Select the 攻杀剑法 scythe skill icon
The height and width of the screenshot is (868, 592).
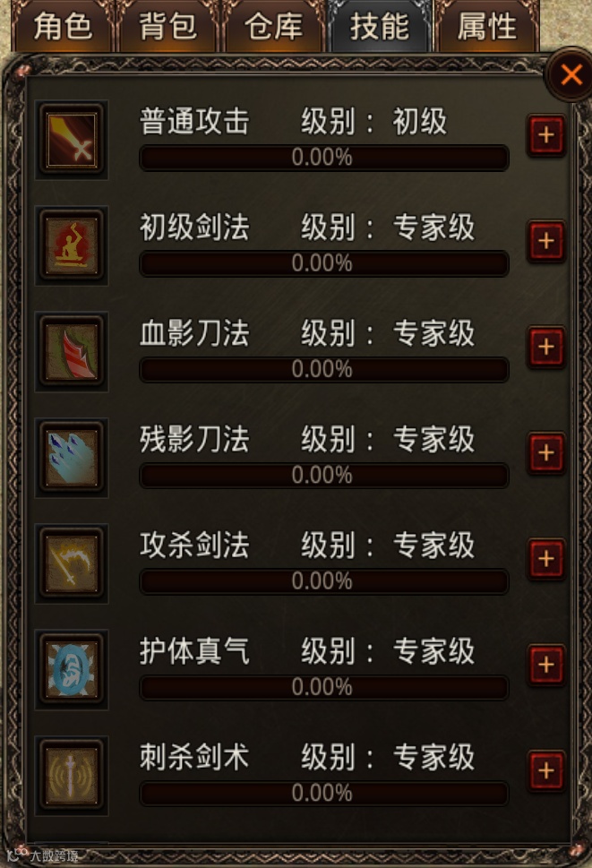point(72,563)
